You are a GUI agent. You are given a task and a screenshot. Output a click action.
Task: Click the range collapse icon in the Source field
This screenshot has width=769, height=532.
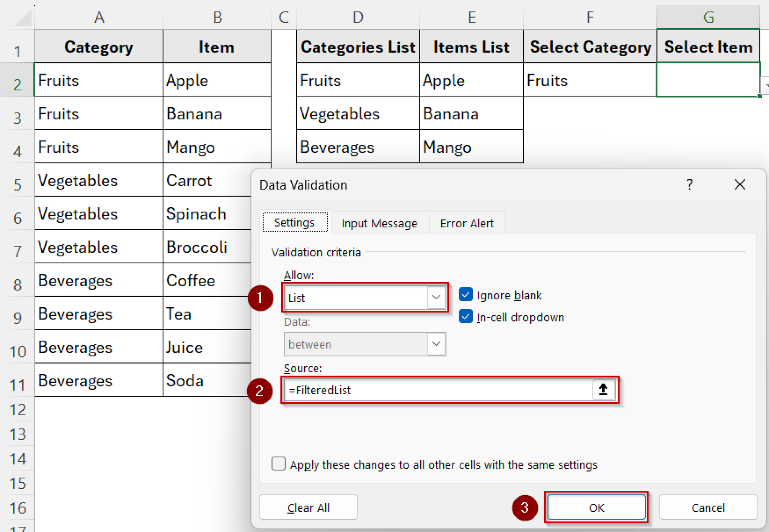[602, 390]
